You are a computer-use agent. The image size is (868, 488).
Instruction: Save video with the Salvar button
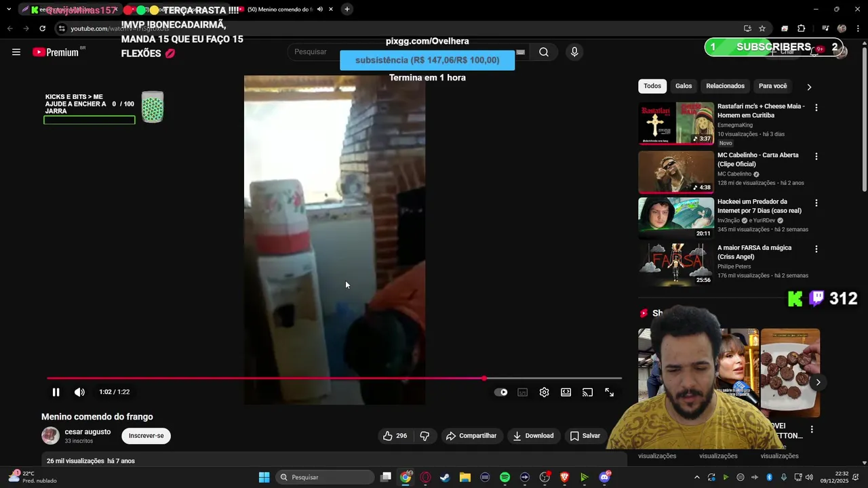pyautogui.click(x=585, y=436)
